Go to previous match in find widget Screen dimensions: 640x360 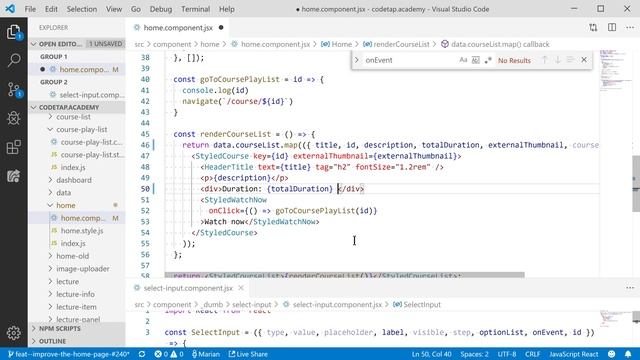tap(544, 60)
